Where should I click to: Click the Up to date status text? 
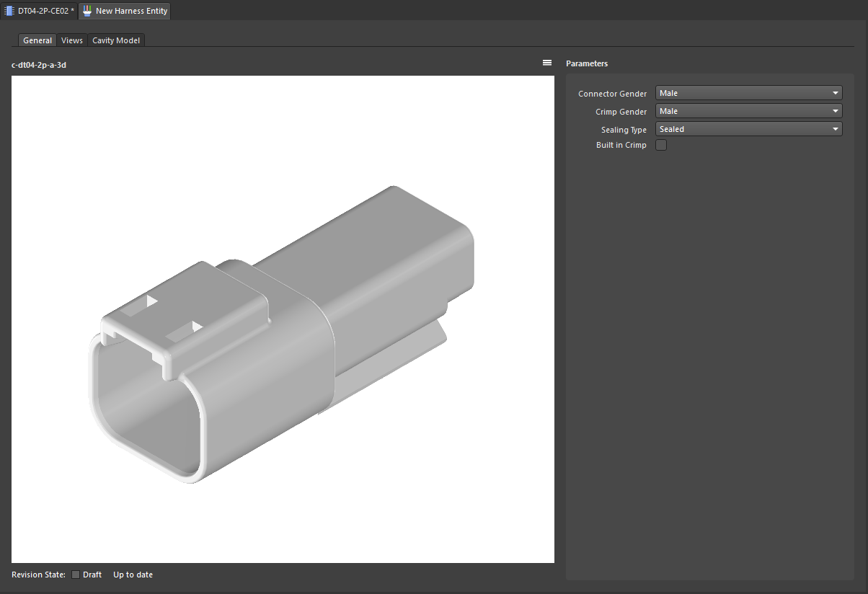click(133, 575)
